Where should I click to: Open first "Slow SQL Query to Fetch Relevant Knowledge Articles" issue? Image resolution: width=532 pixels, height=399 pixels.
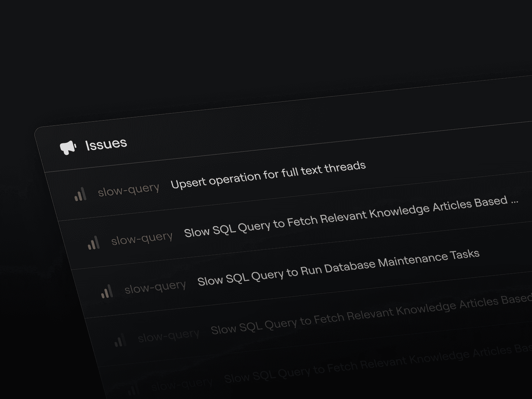point(351,217)
